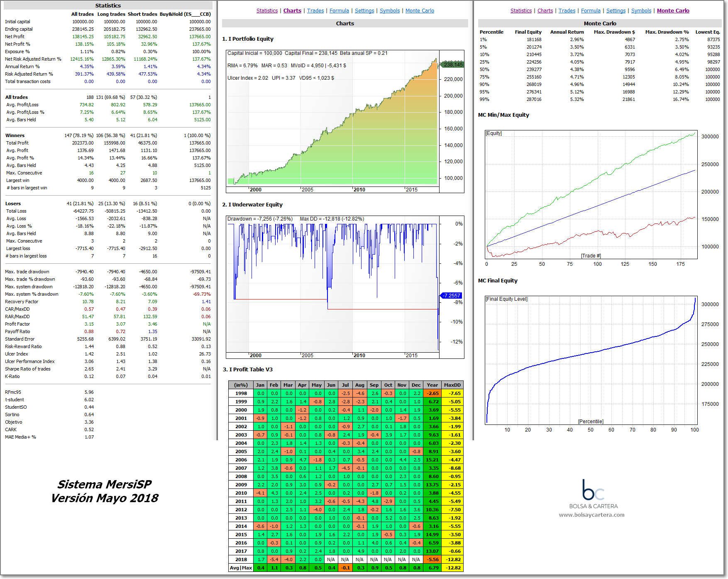The width and height of the screenshot is (728, 579).
Task: Click the 'Sistema MersiSP' title text
Action: pyautogui.click(x=105, y=485)
